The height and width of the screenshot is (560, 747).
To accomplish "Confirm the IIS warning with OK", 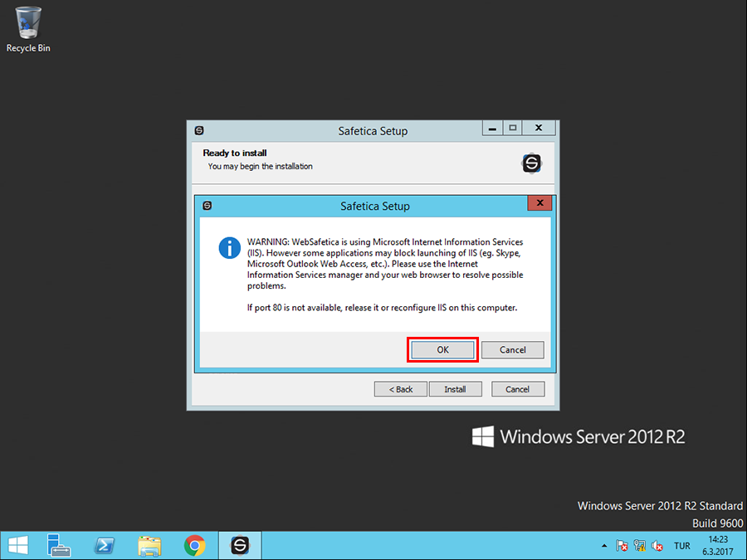I will tap(442, 350).
